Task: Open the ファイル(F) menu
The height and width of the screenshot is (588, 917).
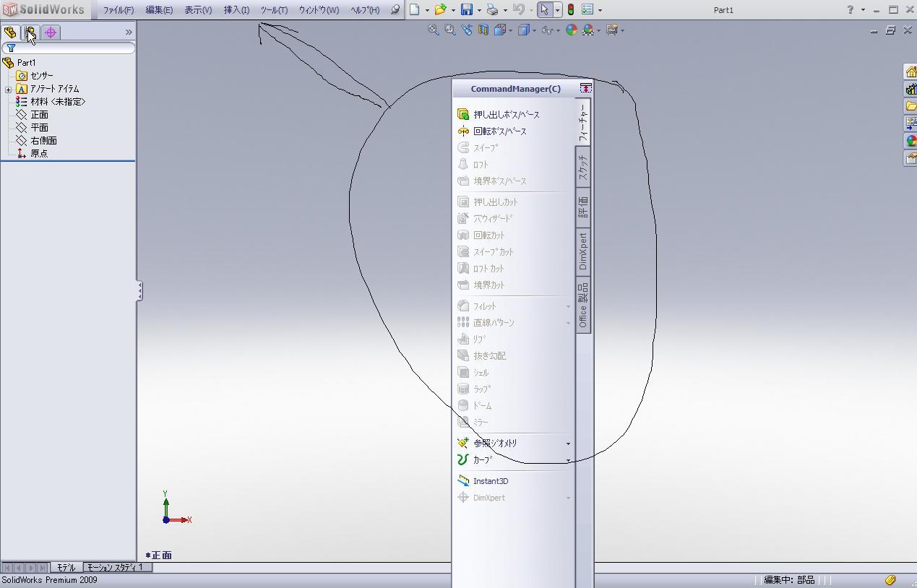Action: [118, 10]
